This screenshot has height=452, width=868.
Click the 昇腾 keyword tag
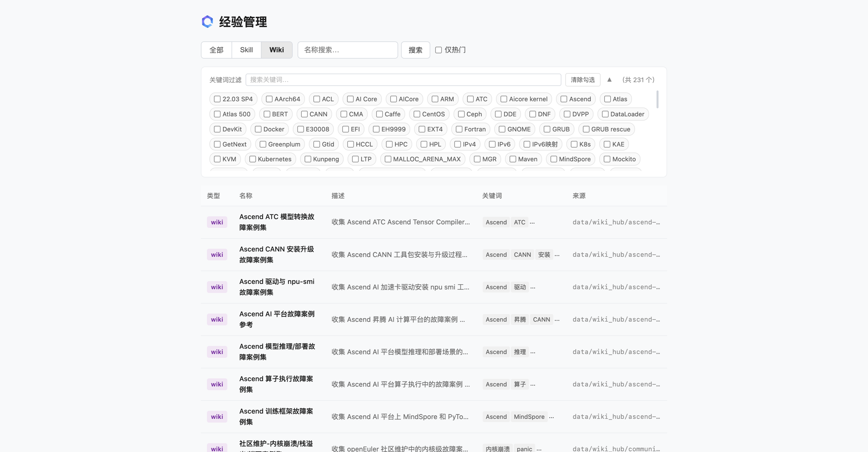point(520,319)
